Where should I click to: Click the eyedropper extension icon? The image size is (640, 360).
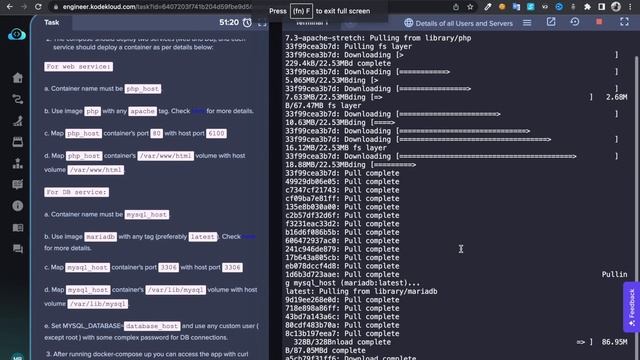(487, 7)
